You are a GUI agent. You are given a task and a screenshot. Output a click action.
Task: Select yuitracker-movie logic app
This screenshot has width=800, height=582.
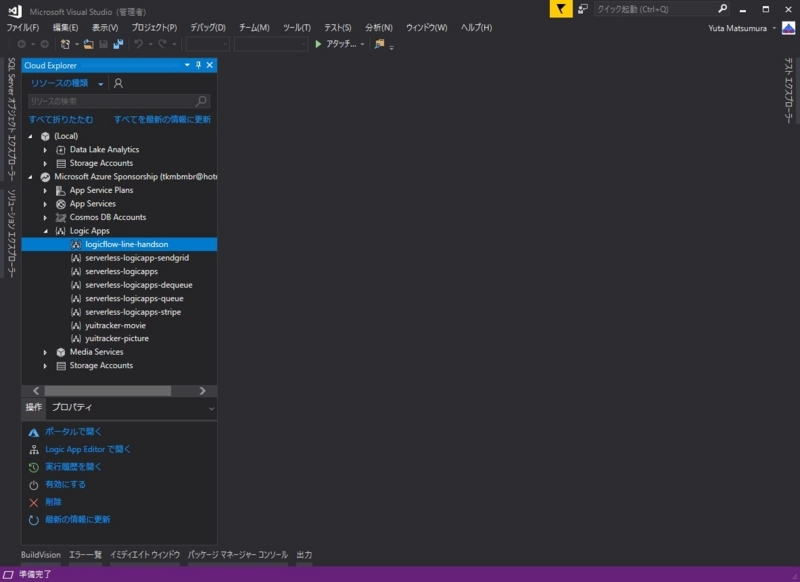115,325
